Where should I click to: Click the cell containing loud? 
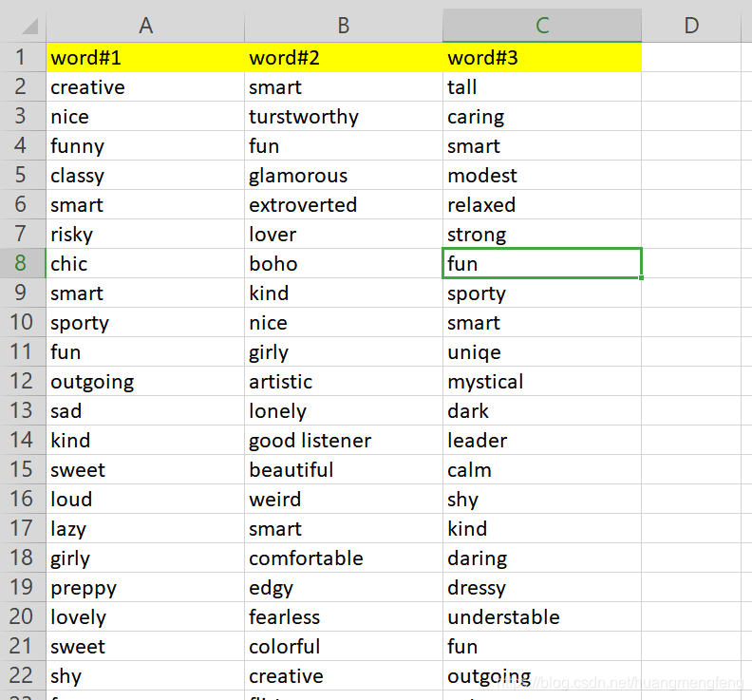pos(145,499)
